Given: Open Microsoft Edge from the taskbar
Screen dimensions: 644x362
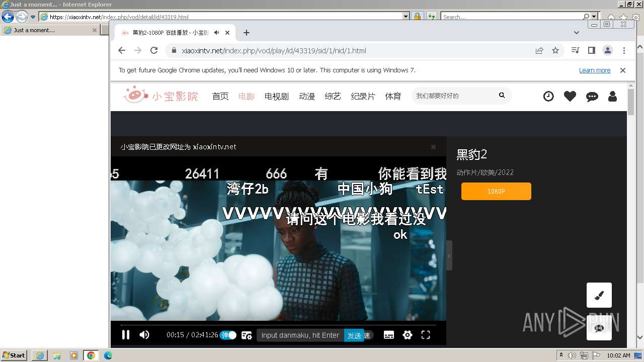Looking at the screenshot, I should point(108,355).
